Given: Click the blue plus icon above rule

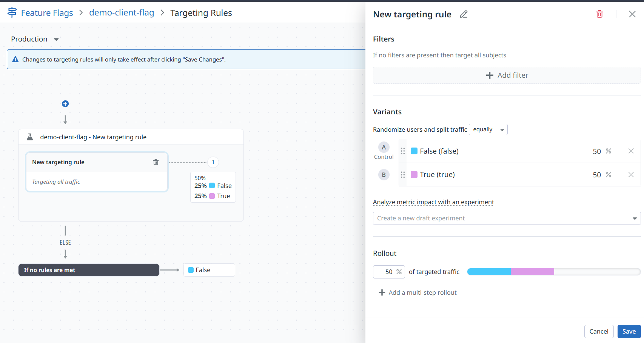Looking at the screenshot, I should [65, 104].
